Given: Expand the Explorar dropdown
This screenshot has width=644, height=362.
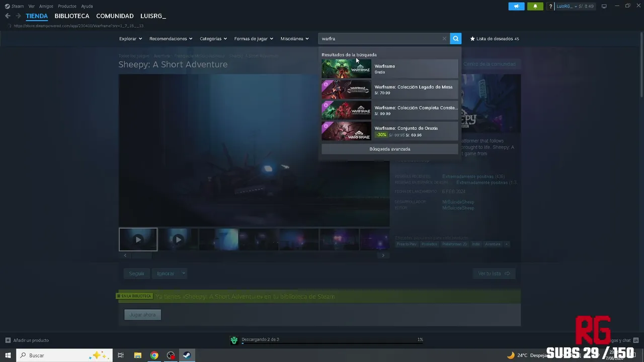Looking at the screenshot, I should point(130,39).
